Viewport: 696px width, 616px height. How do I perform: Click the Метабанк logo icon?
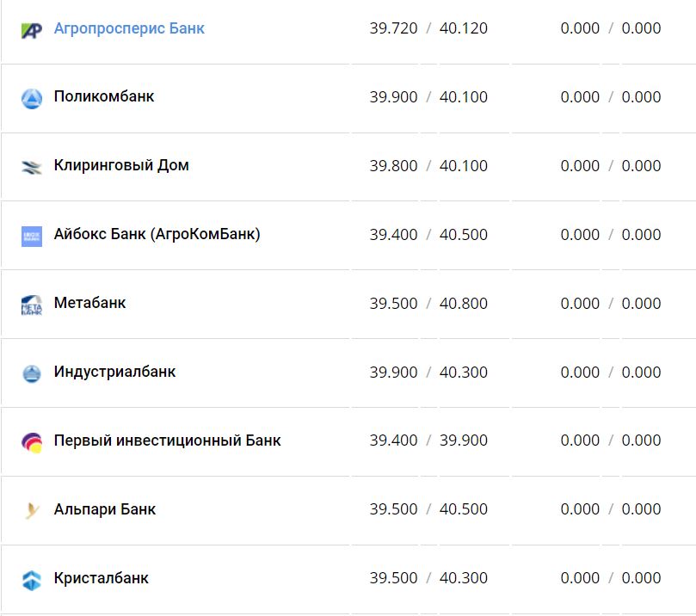pos(32,305)
